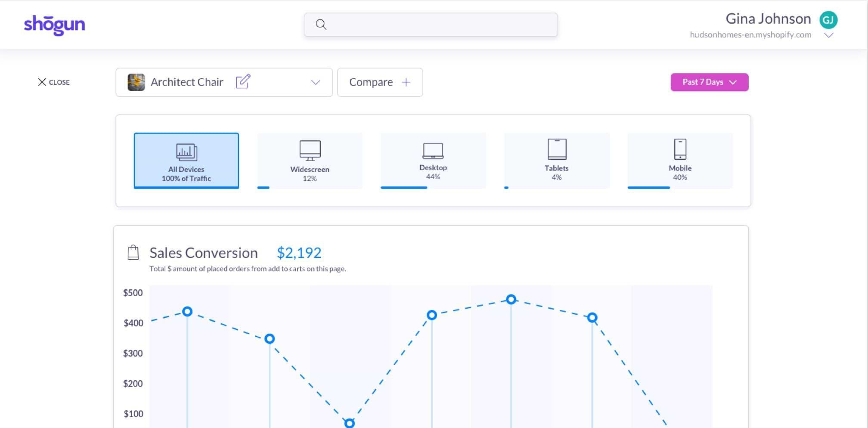Select the Tablets device tab
Viewport: 868px width, 428px height.
coord(557,161)
